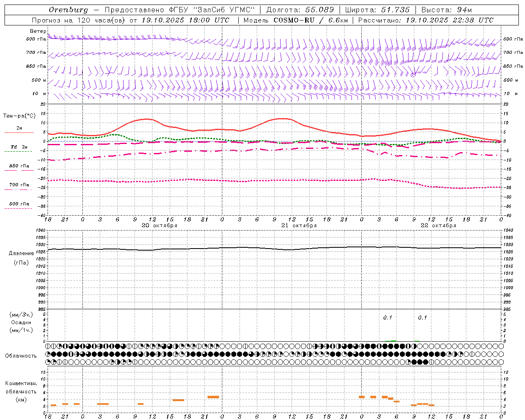Viewport: 525px width, 420px height.
Task: Click the "Td 2м" dew point legend label
Action: click(19, 147)
